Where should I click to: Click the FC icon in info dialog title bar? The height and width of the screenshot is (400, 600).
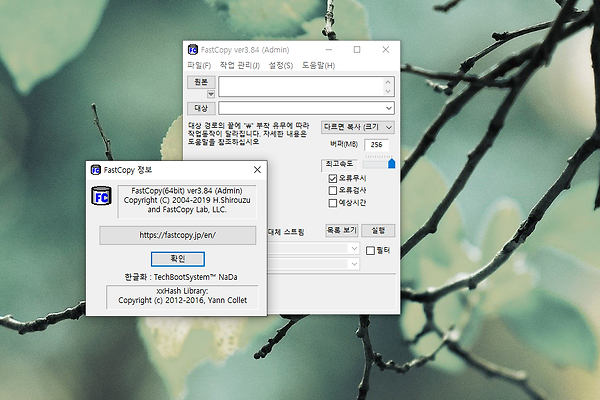coord(96,170)
